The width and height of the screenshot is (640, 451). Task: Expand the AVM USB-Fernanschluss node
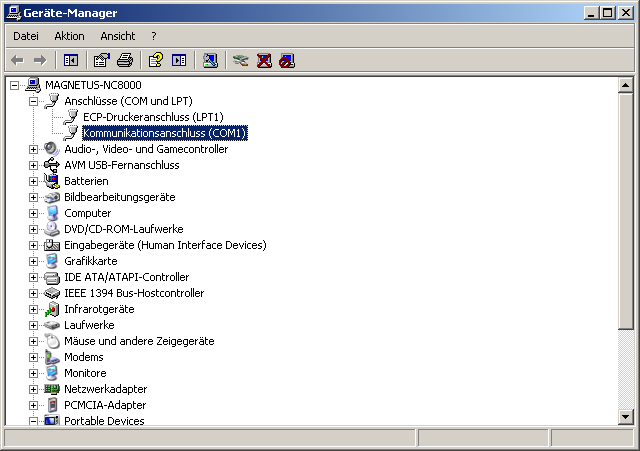click(x=33, y=165)
